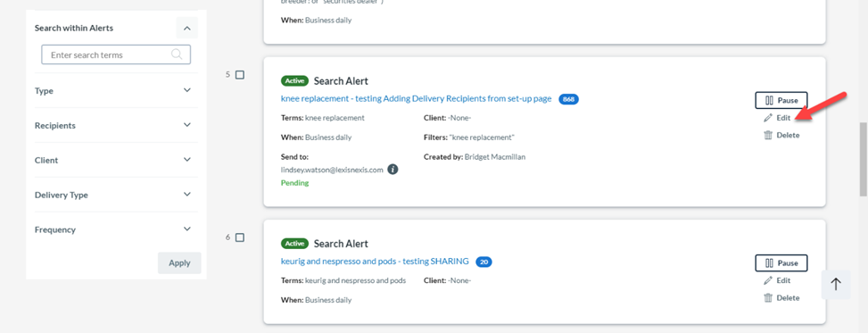This screenshot has width=868, height=333.
Task: Click the magnifier icon in the alerts search box
Action: (177, 54)
